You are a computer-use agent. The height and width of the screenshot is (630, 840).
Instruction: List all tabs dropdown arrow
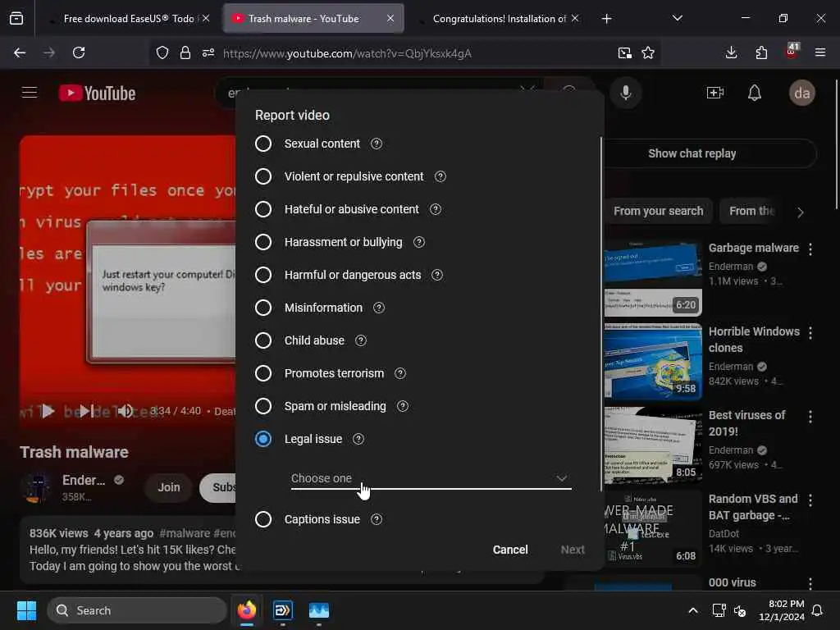(x=677, y=18)
